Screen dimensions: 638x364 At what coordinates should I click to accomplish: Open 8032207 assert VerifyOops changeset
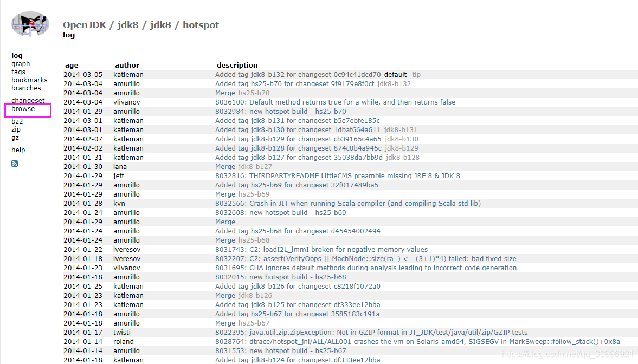(366, 259)
